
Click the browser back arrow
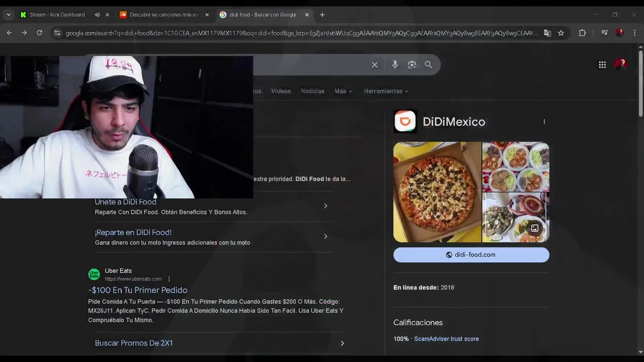coord(9,33)
